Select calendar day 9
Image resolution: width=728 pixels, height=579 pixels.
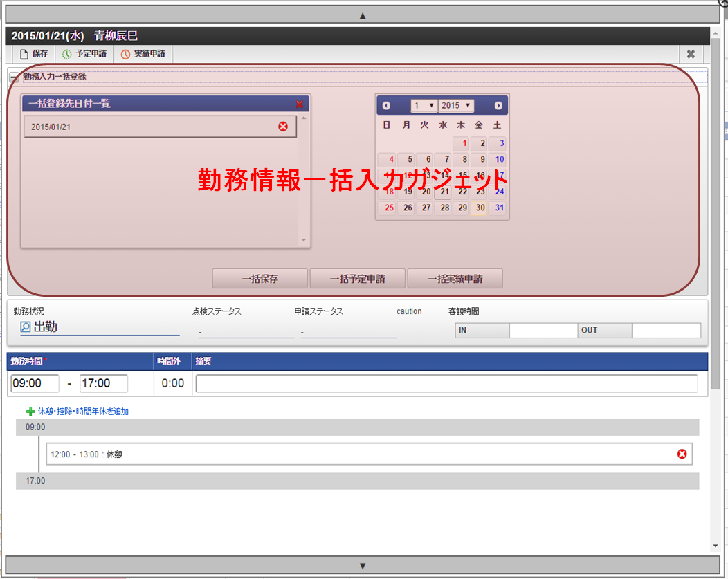(x=479, y=160)
